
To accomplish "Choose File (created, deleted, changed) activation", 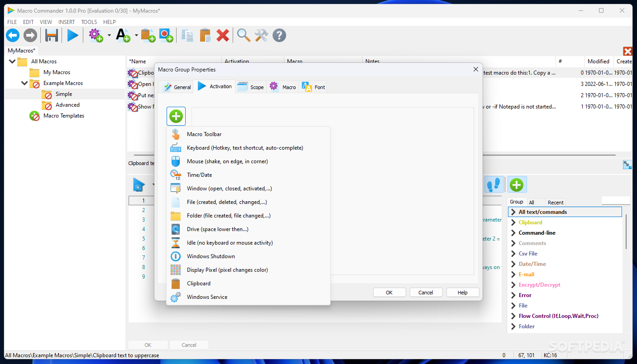I will [x=248, y=202].
